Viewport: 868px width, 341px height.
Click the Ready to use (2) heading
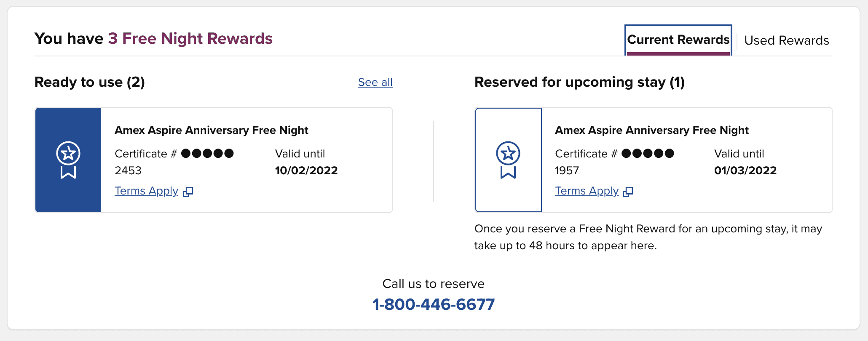point(89,82)
